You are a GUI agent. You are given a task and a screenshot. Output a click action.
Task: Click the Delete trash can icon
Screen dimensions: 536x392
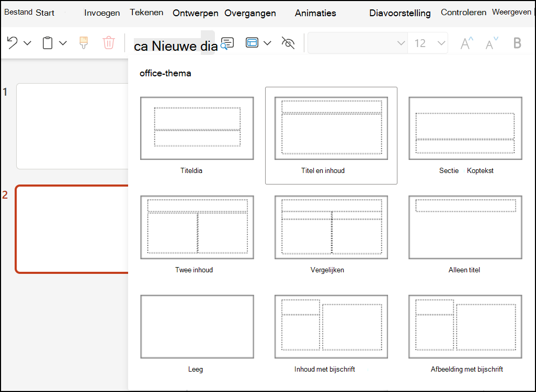pos(108,43)
